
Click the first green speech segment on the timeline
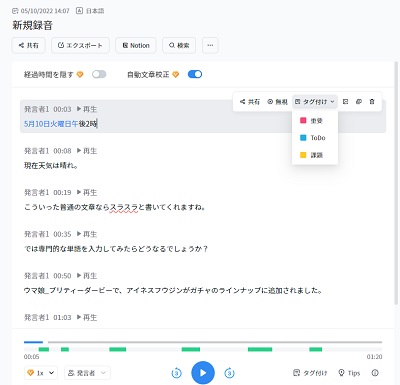44,349
